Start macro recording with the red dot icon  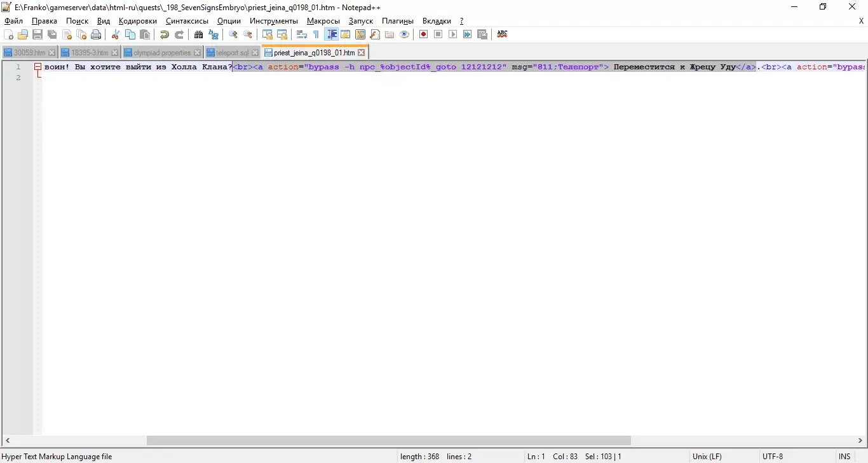click(424, 34)
